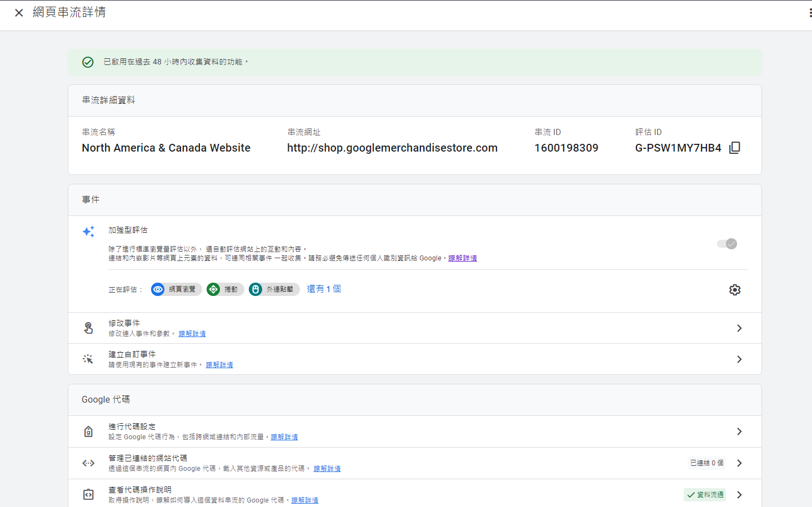This screenshot has width=812, height=507.
Task: Click the configure tag settings icon
Action: pyautogui.click(x=88, y=431)
